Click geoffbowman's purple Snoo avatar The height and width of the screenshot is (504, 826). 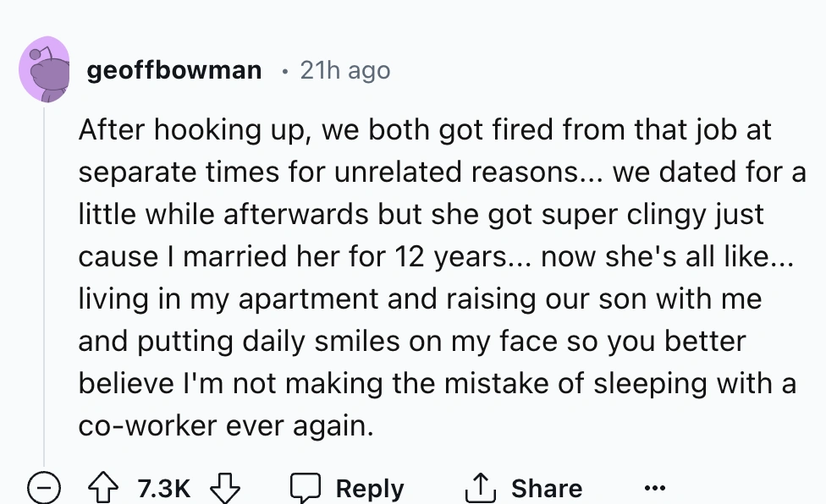(44, 69)
